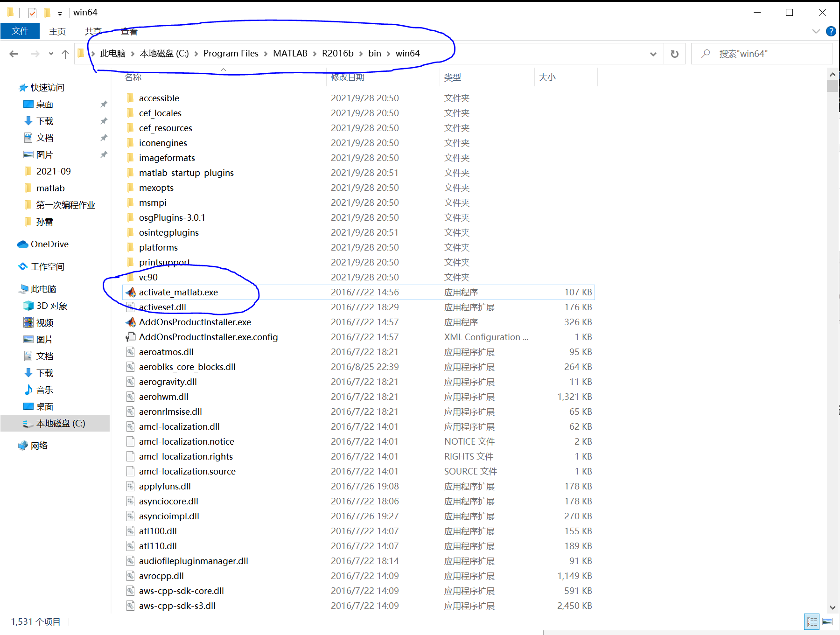This screenshot has width=840, height=635.
Task: Select the AddOnsProductInstaller.exe.config file
Action: pos(208,337)
